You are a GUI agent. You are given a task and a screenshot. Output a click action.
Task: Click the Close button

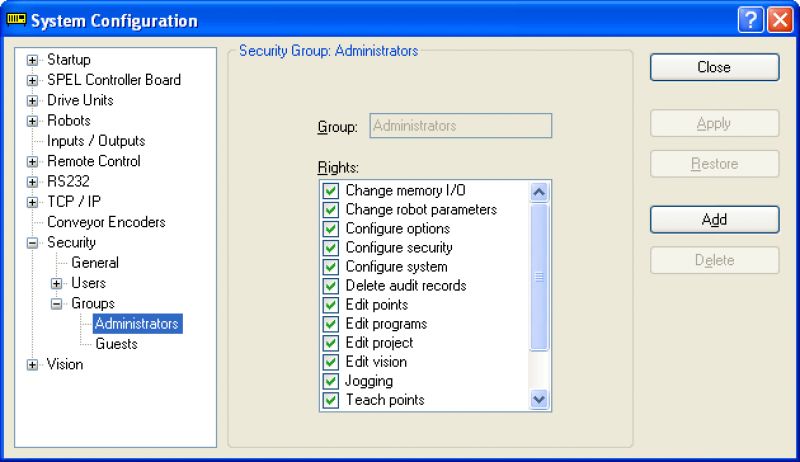pos(714,67)
